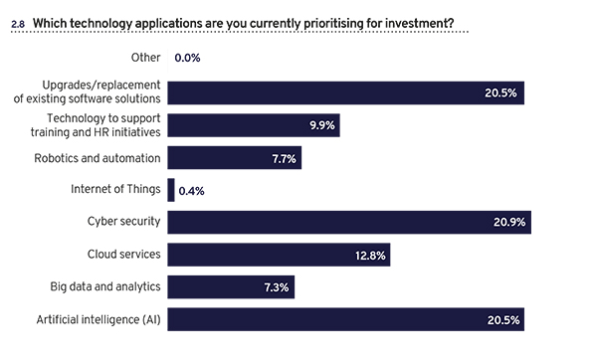This screenshot has width=597, height=364.
Task: Click the 2.8 figure number
Action: [x=18, y=25]
